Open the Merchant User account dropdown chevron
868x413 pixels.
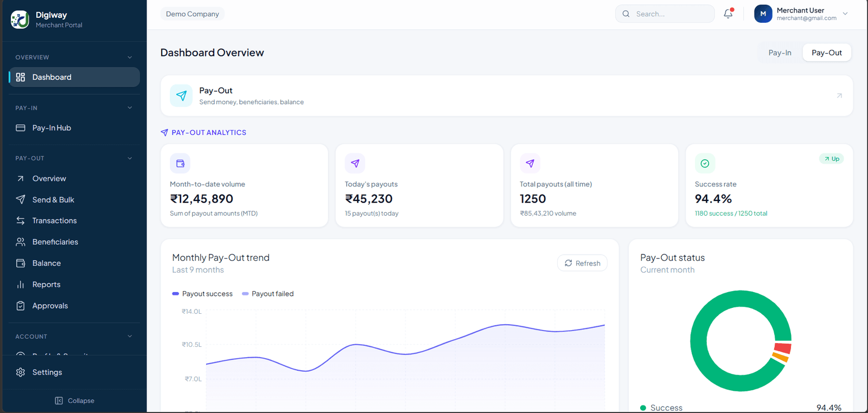(x=845, y=14)
